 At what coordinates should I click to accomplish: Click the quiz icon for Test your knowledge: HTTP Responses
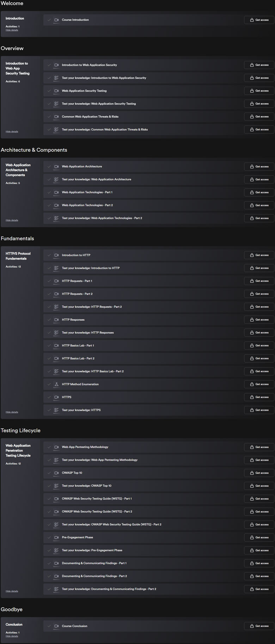pos(56,333)
